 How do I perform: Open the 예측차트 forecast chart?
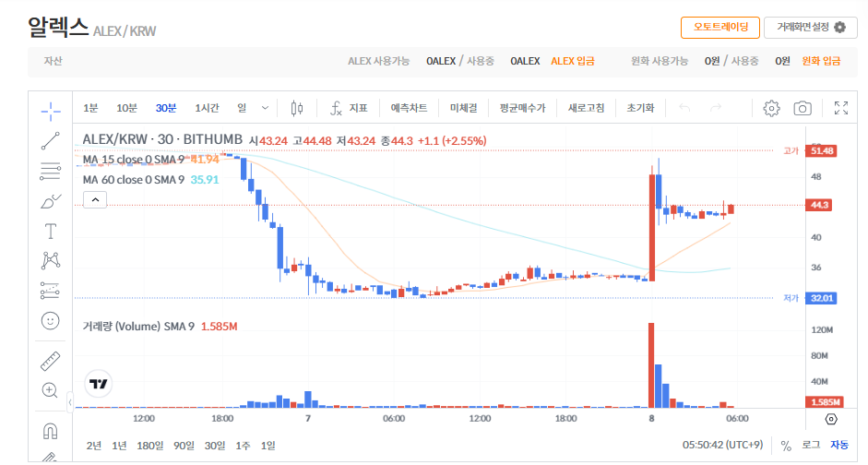click(409, 108)
